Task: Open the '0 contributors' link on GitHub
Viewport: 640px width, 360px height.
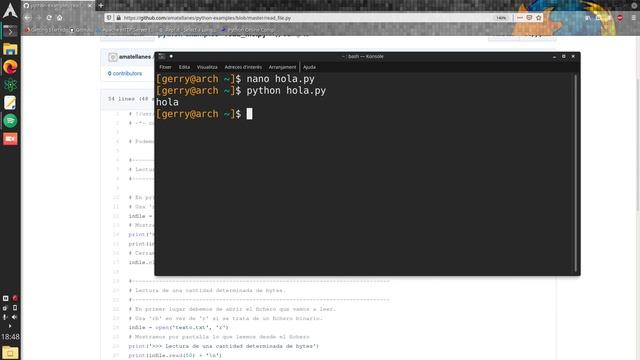Action: 125,73
